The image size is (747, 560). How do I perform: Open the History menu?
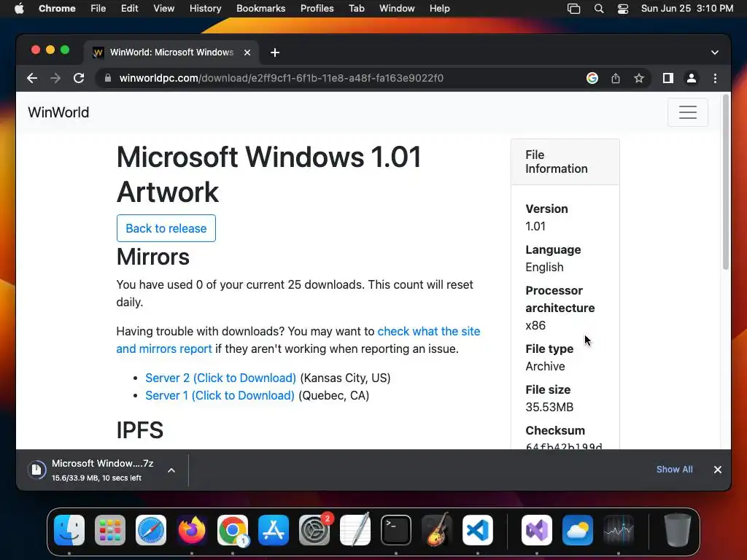(x=205, y=9)
